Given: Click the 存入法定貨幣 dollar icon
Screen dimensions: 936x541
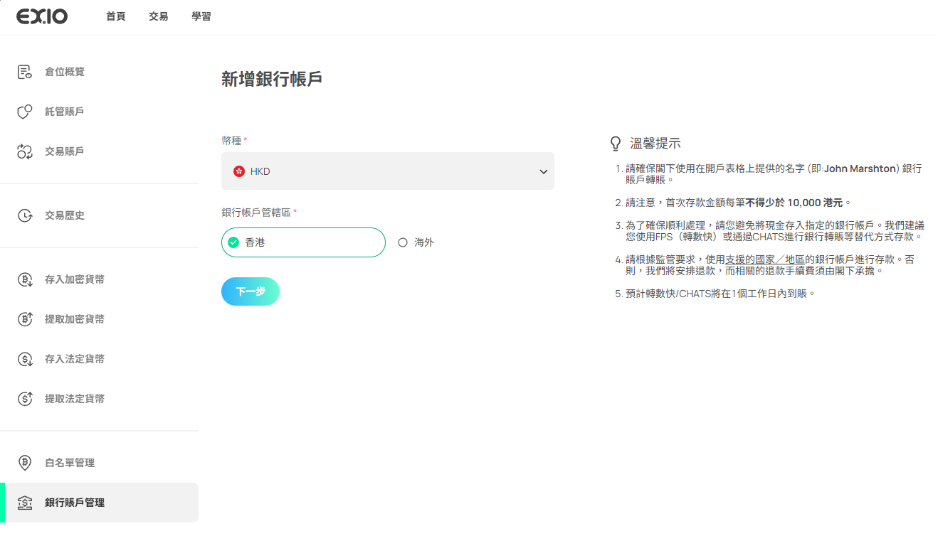Looking at the screenshot, I should click(x=25, y=359).
